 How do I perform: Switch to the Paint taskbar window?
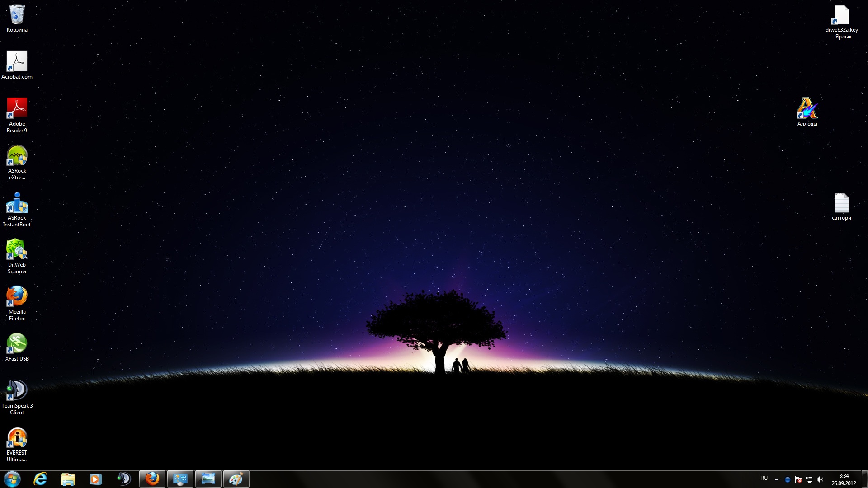[236, 479]
